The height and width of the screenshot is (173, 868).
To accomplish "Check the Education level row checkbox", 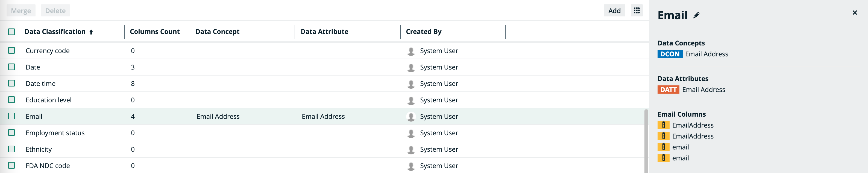I will [11, 99].
